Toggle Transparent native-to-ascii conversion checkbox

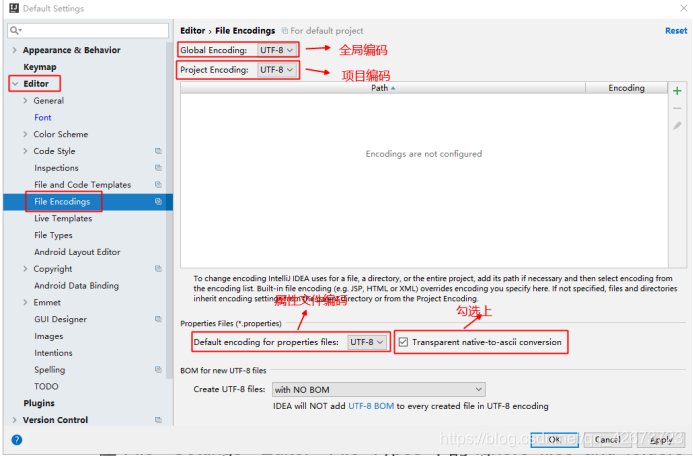pyautogui.click(x=403, y=342)
